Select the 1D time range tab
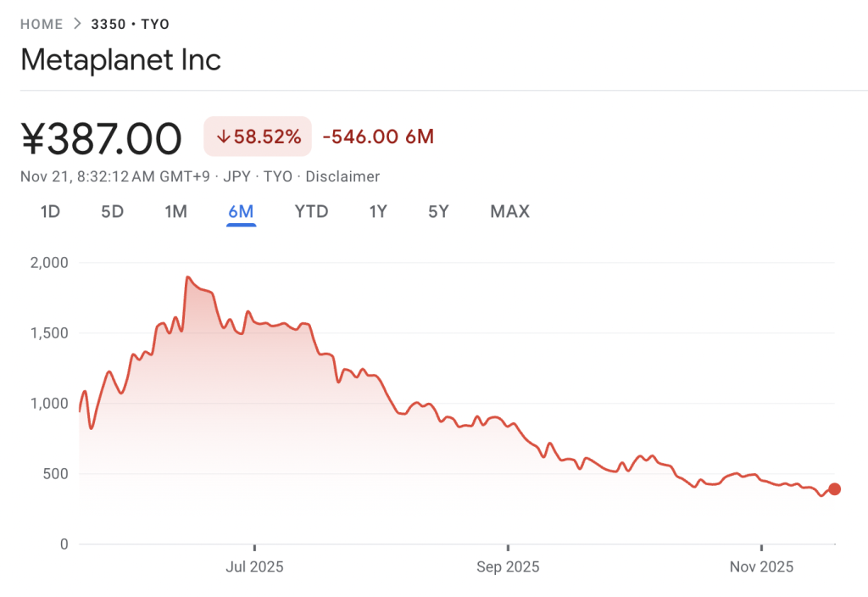 [50, 211]
